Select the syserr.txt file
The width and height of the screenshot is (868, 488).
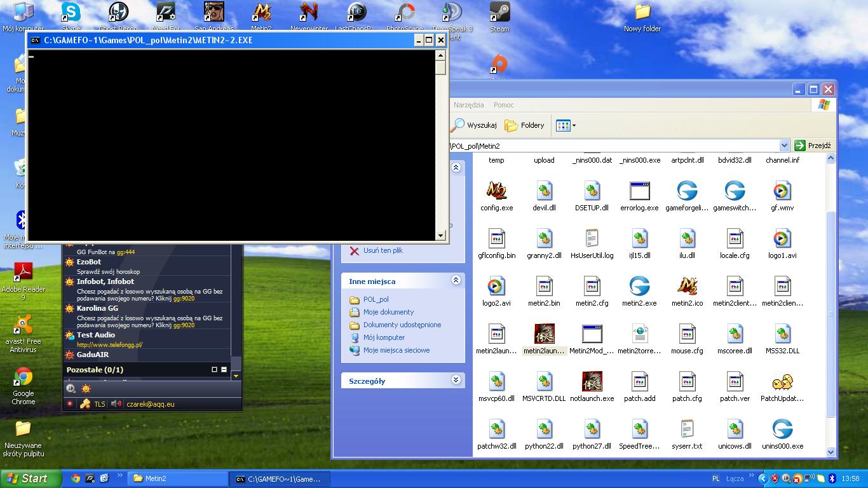687,434
